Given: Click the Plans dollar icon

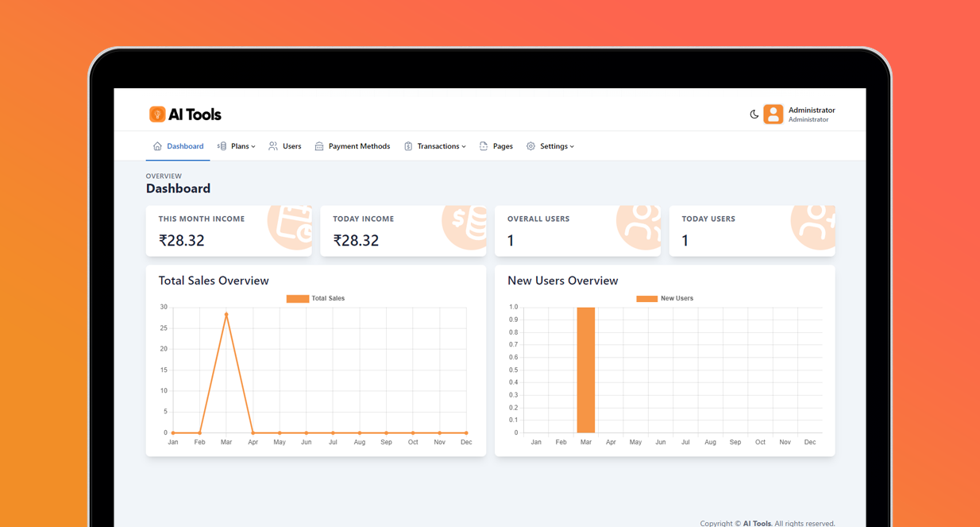Looking at the screenshot, I should tap(222, 146).
